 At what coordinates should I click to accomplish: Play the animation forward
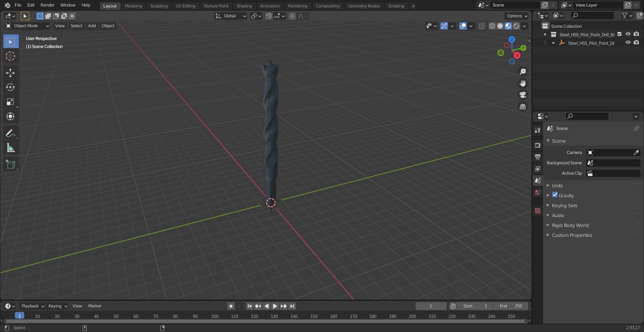coord(275,306)
